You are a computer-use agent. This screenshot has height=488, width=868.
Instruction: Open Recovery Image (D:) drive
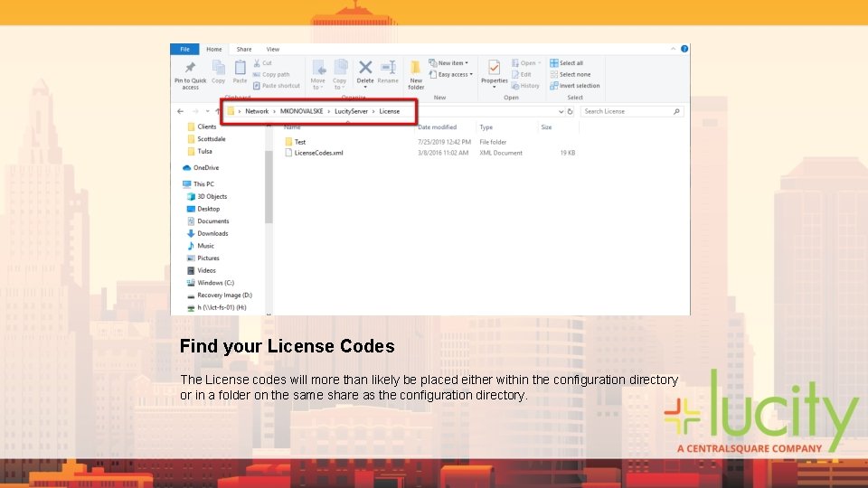coord(224,296)
